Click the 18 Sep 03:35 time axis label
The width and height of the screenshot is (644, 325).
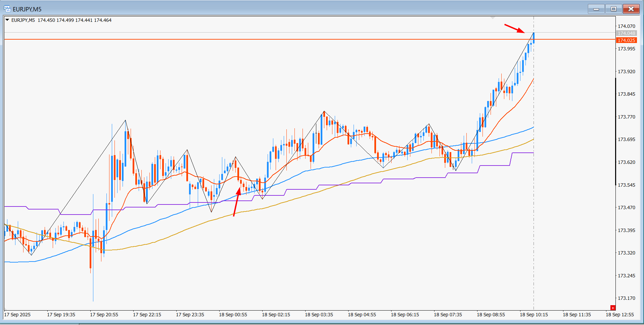319,315
